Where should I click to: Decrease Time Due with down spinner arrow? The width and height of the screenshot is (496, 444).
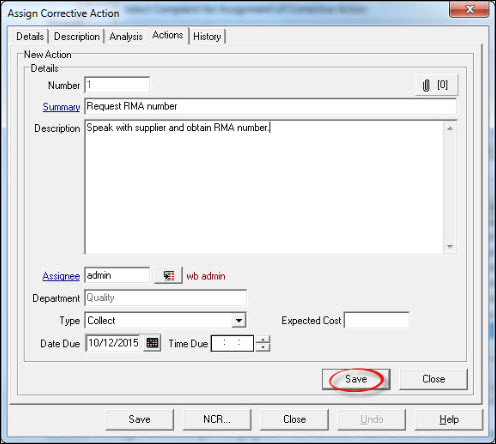(263, 347)
